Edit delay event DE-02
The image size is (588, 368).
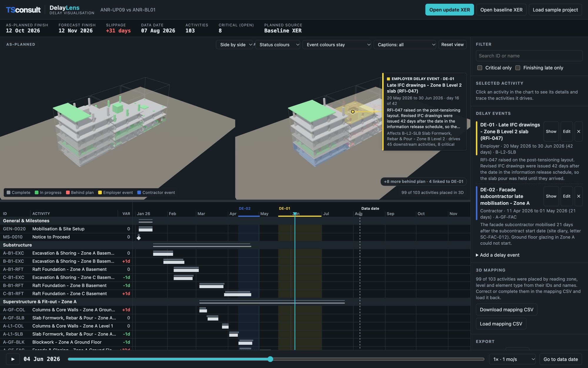(567, 196)
